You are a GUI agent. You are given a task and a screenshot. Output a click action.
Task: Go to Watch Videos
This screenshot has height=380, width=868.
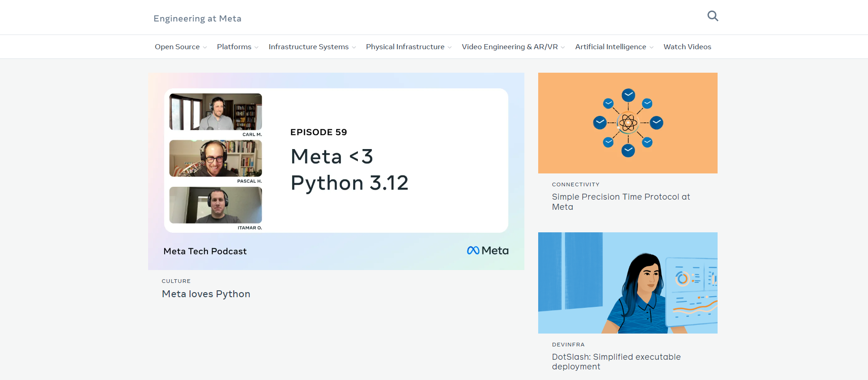(x=687, y=47)
